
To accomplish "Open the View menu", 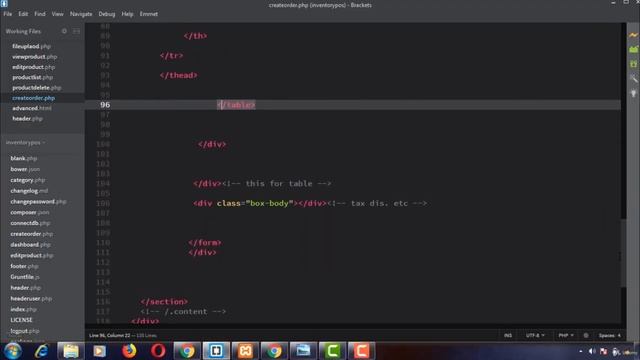I will (x=57, y=14).
